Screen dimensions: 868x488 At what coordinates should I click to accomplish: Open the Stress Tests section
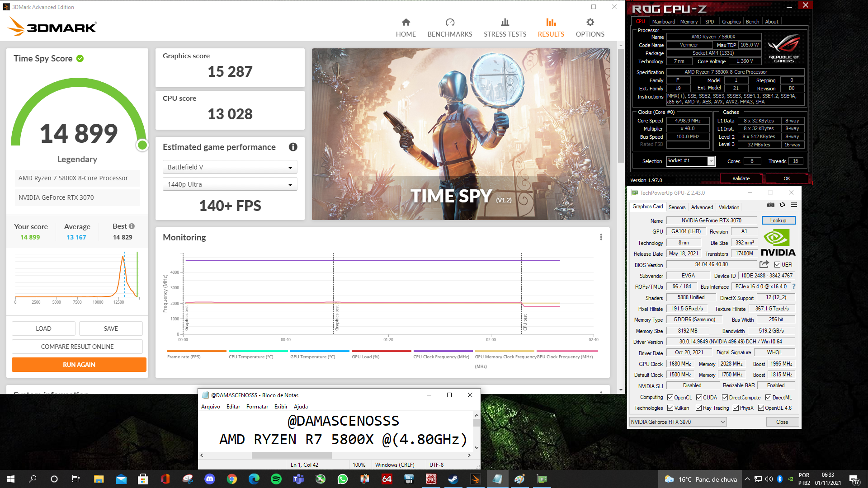(505, 28)
